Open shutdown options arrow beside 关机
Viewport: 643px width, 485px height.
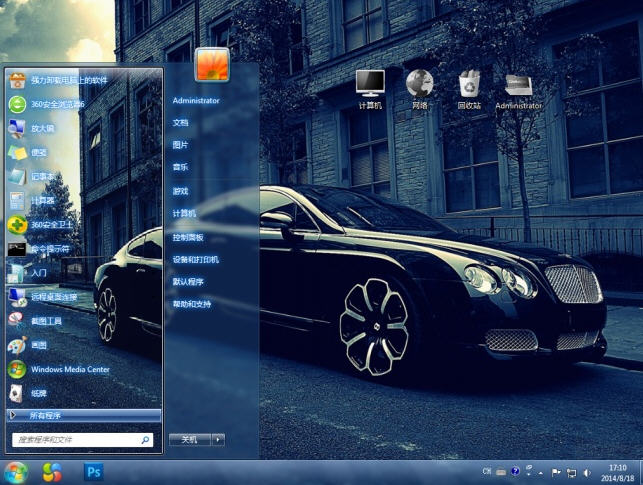pos(218,439)
